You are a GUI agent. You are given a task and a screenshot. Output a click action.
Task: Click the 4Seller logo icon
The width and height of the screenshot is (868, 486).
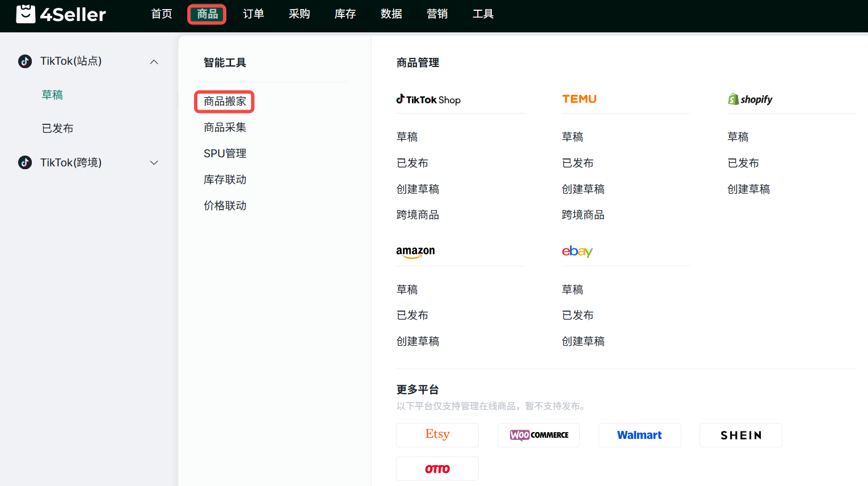26,14
